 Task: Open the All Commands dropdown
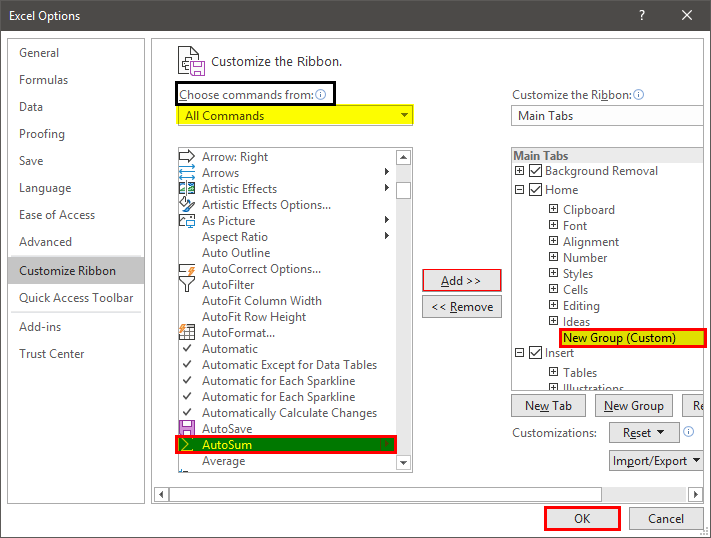pos(295,116)
